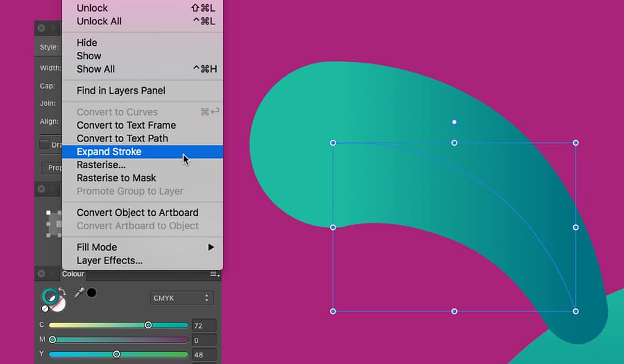Select Convert to Text Path
The height and width of the screenshot is (364, 624).
pyautogui.click(x=122, y=138)
